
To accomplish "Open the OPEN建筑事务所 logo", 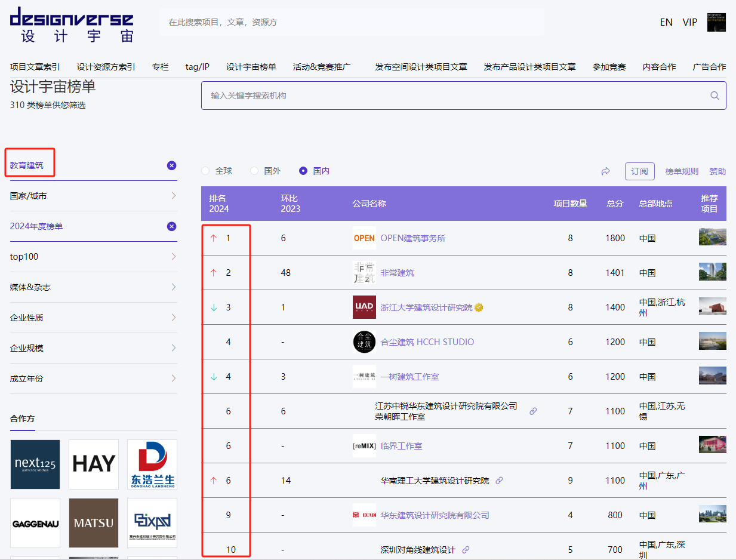I will pos(364,238).
